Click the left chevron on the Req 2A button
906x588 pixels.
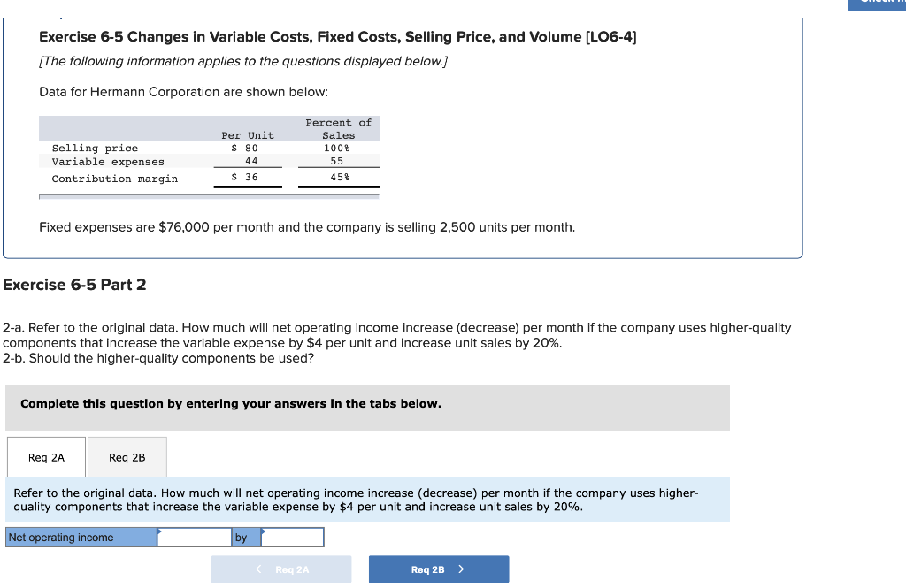point(257,569)
